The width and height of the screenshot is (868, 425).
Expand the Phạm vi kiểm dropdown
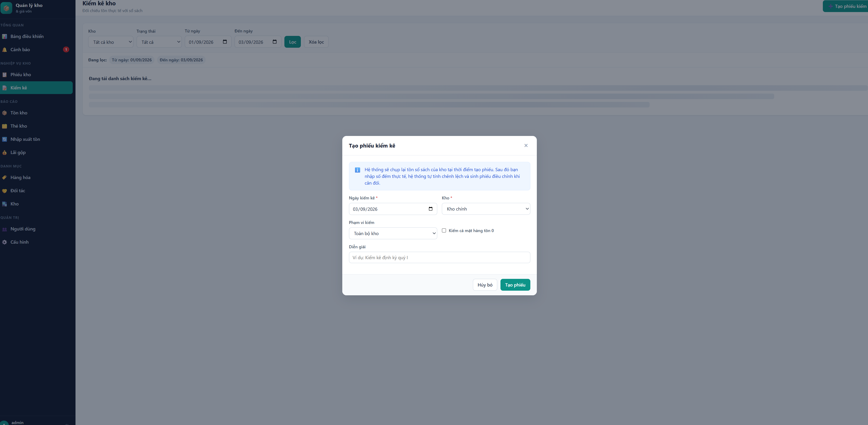pos(393,233)
